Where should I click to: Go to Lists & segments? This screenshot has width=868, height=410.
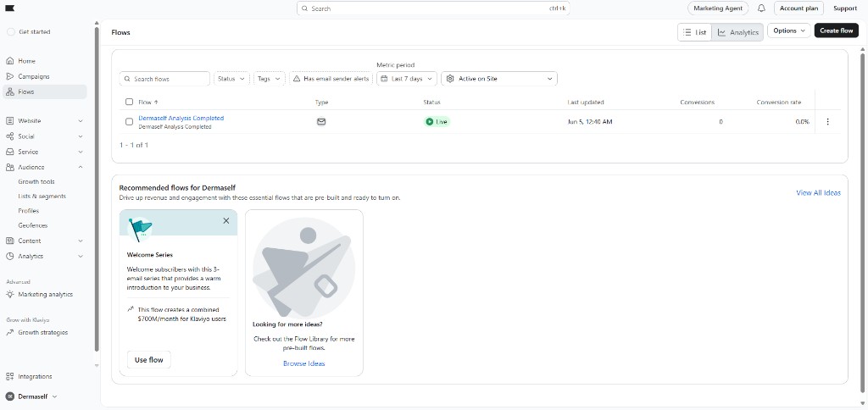[x=42, y=196]
